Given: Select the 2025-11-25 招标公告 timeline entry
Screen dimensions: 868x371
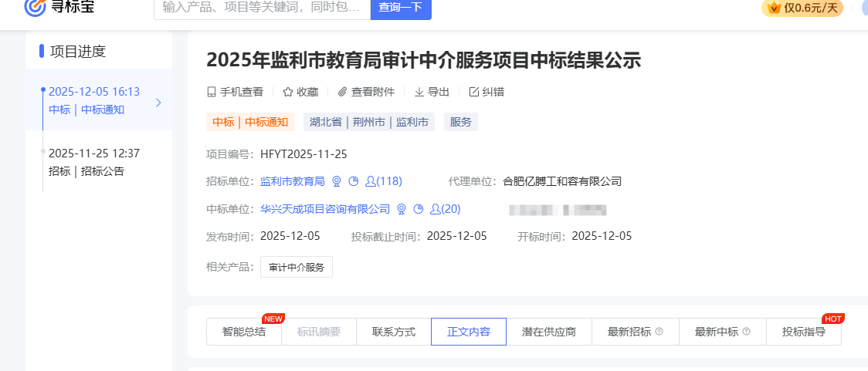Looking at the screenshot, I should [x=94, y=162].
